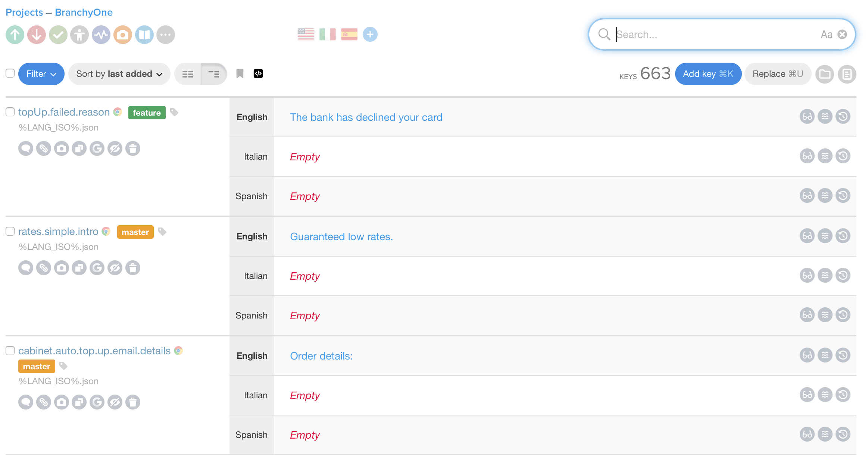Open the Projects breadcrumb link
Image resolution: width=868 pixels, height=455 pixels.
click(24, 12)
